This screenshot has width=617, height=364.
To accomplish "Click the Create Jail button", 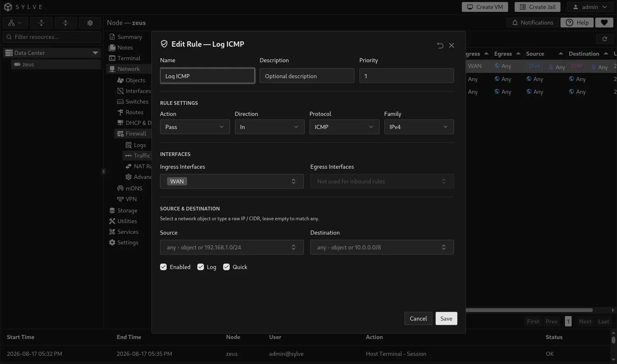I will tap(537, 7).
